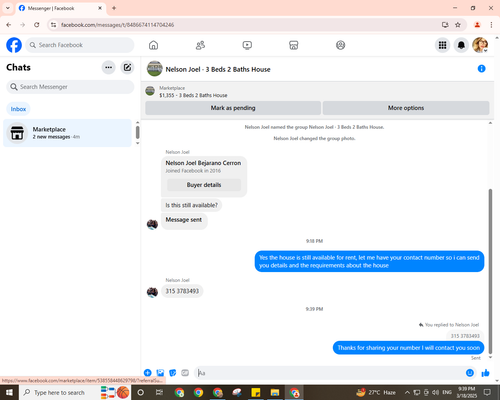Click the '315 3783493' message from Nelson Joel
Image resolution: width=500 pixels, height=400 pixels.
tap(182, 291)
